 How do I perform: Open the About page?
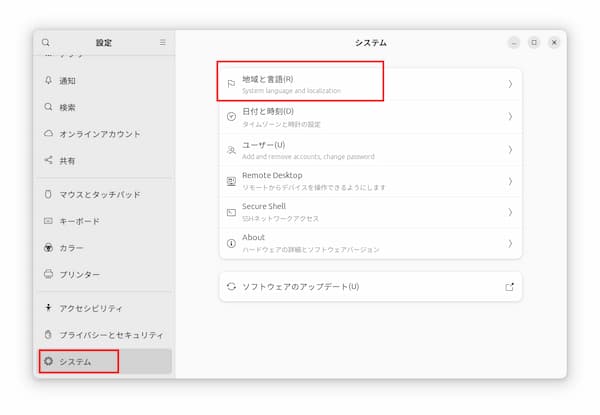pos(370,243)
